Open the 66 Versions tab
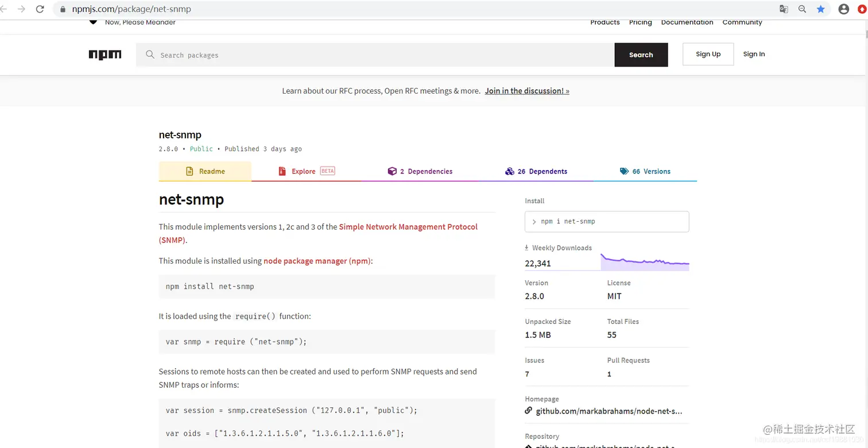 645,171
